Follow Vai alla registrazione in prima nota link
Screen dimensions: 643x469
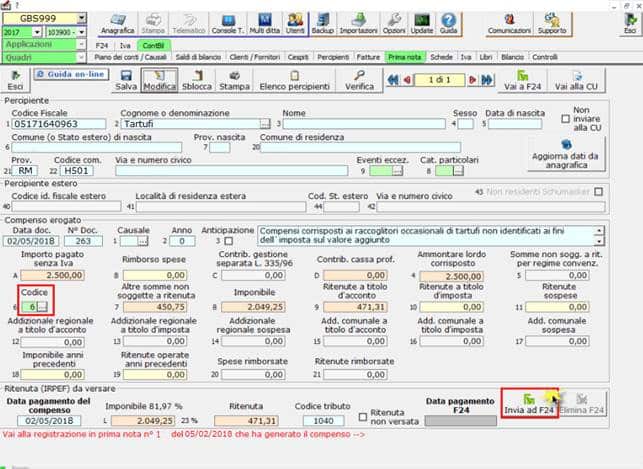pyautogui.click(x=183, y=434)
